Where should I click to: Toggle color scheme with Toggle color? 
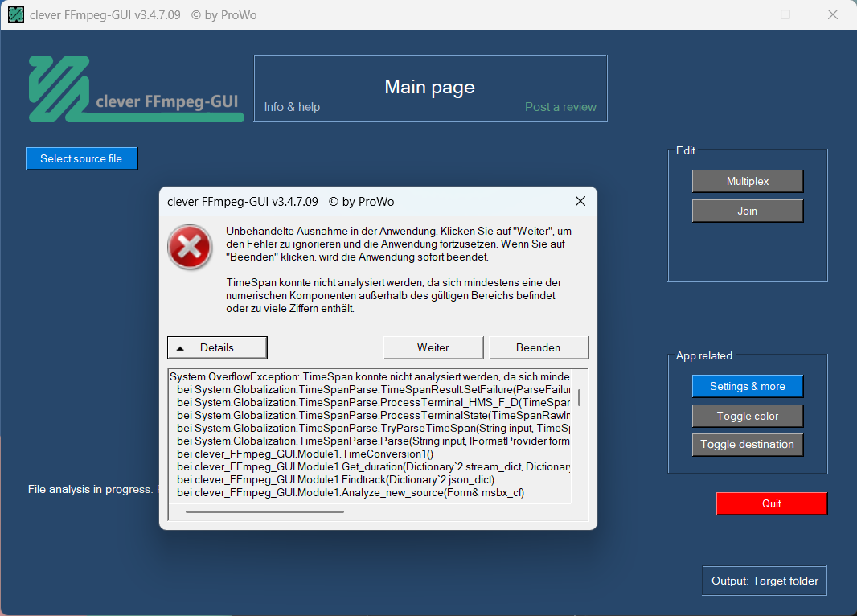(747, 416)
